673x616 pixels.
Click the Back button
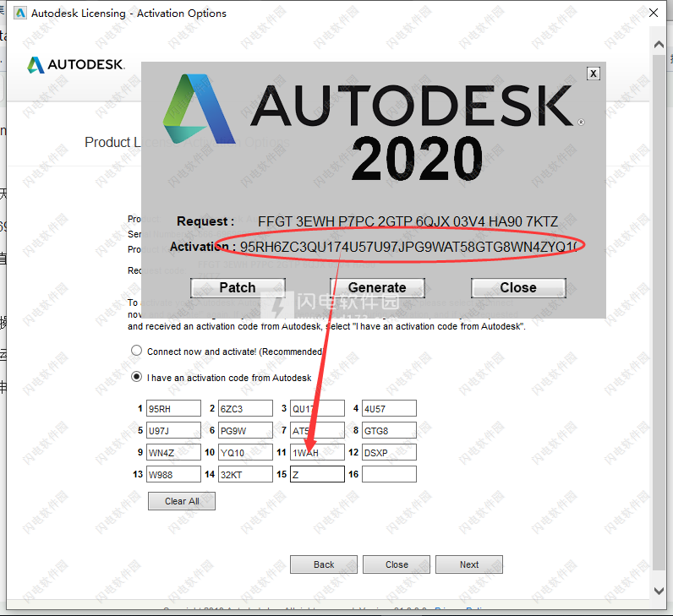[324, 564]
